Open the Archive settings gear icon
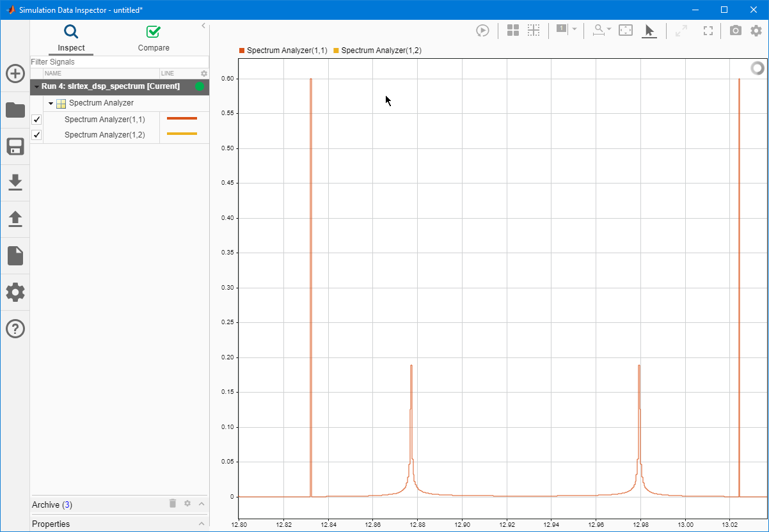Image resolution: width=769 pixels, height=532 pixels. 187,503
